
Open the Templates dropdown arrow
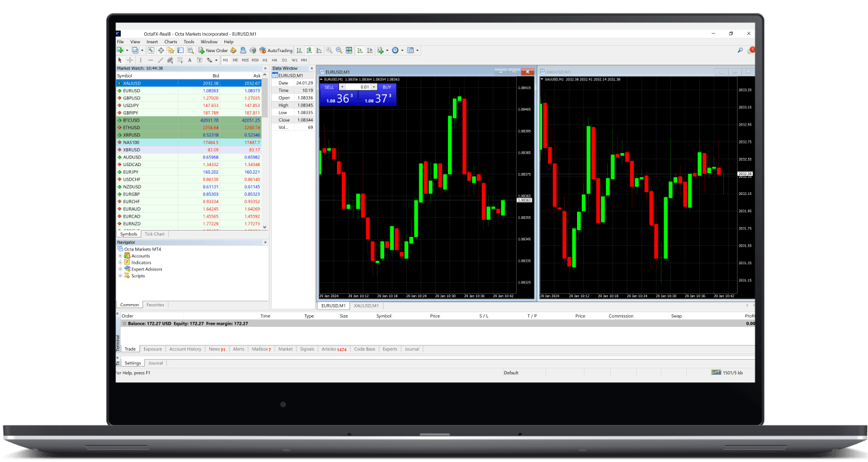coord(417,50)
